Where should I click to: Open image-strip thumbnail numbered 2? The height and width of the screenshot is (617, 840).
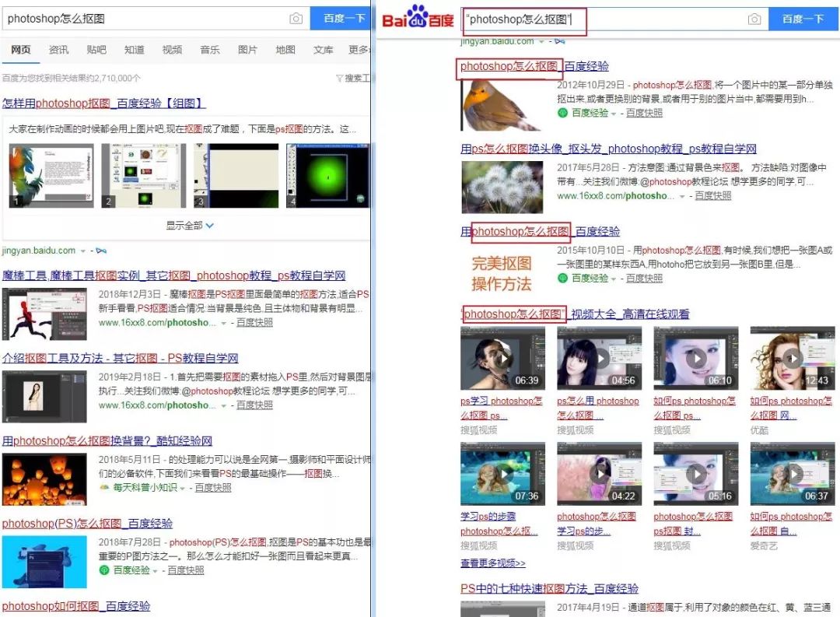tap(144, 176)
